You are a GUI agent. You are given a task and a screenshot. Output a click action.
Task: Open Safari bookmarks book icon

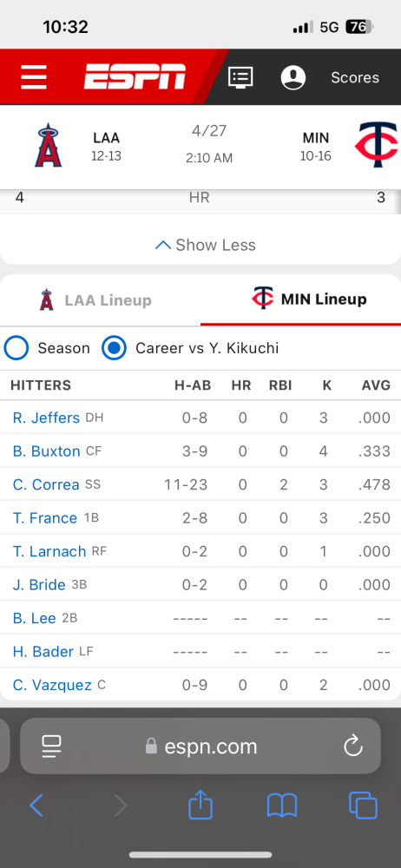pyautogui.click(x=282, y=806)
